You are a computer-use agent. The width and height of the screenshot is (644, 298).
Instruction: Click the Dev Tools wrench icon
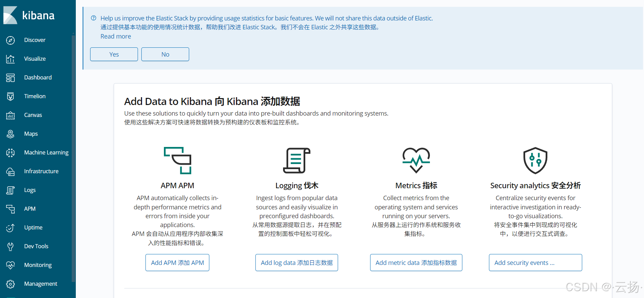[x=11, y=247]
